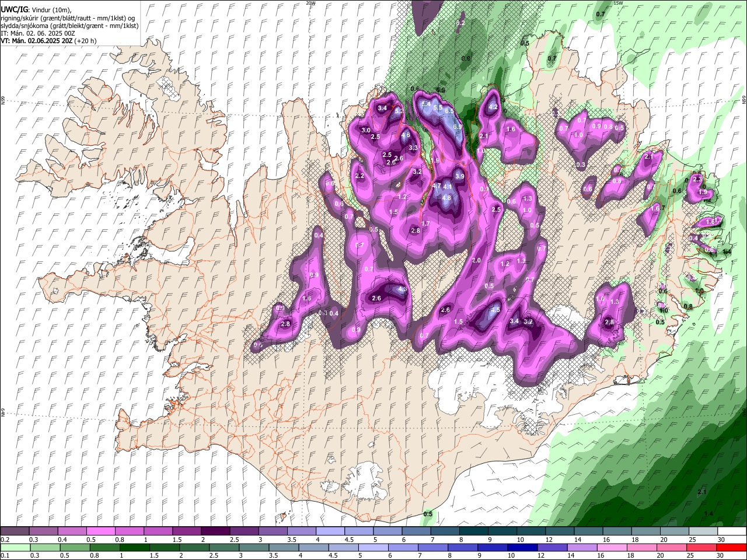This screenshot has width=747, height=560.
Task: Click the dark purple 2 swatch in top legend row
Action: 215,531
